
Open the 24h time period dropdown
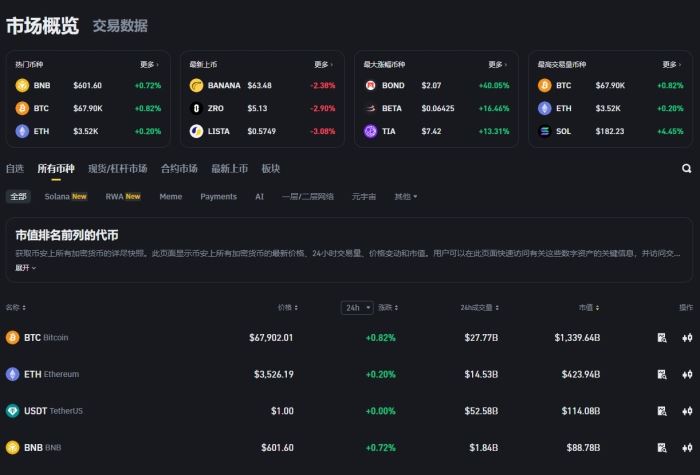click(357, 307)
